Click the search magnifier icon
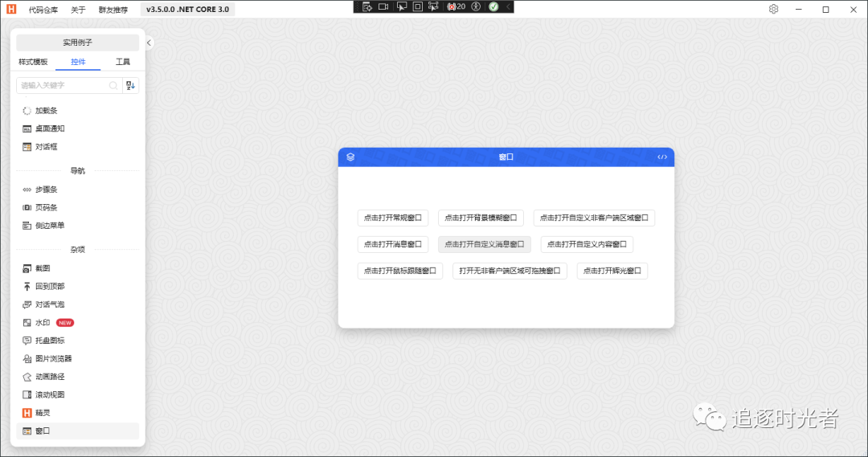Viewport: 868px width, 457px height. point(113,85)
